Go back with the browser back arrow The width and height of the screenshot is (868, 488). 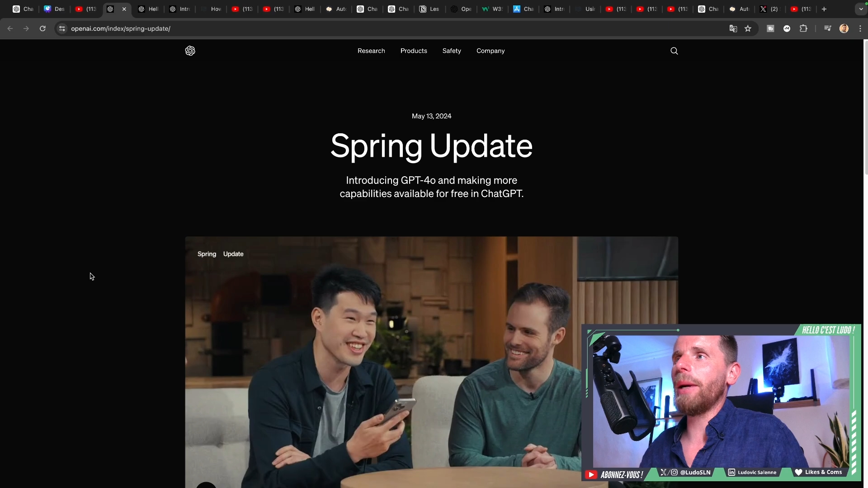(10, 28)
